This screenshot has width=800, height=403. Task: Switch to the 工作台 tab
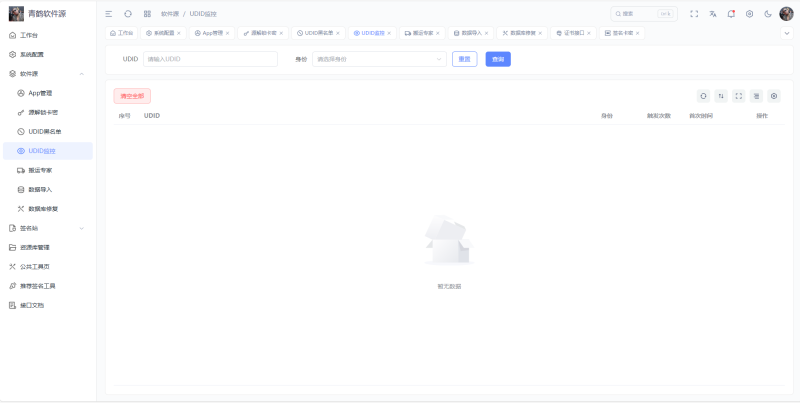(x=121, y=33)
